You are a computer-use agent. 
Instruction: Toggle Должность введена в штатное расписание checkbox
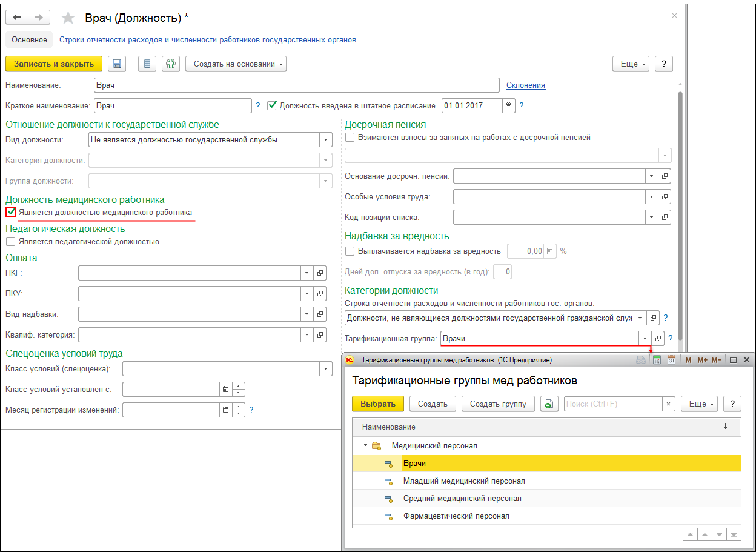coord(271,105)
